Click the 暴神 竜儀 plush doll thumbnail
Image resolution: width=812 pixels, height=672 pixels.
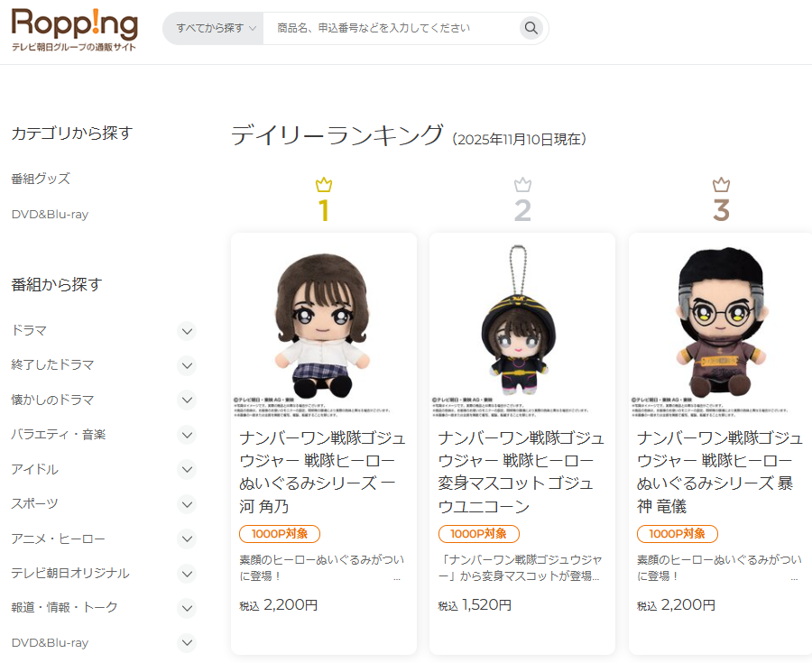coord(721,327)
